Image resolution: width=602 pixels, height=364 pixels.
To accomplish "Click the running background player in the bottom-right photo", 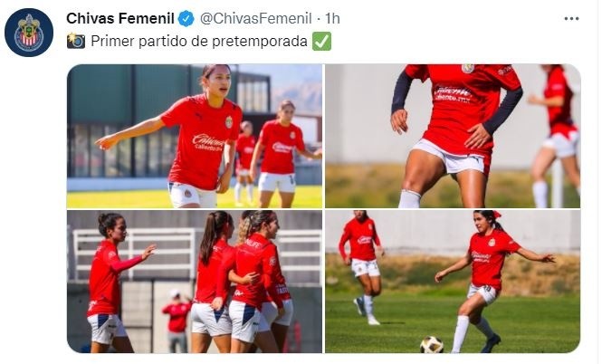I will click(361, 267).
